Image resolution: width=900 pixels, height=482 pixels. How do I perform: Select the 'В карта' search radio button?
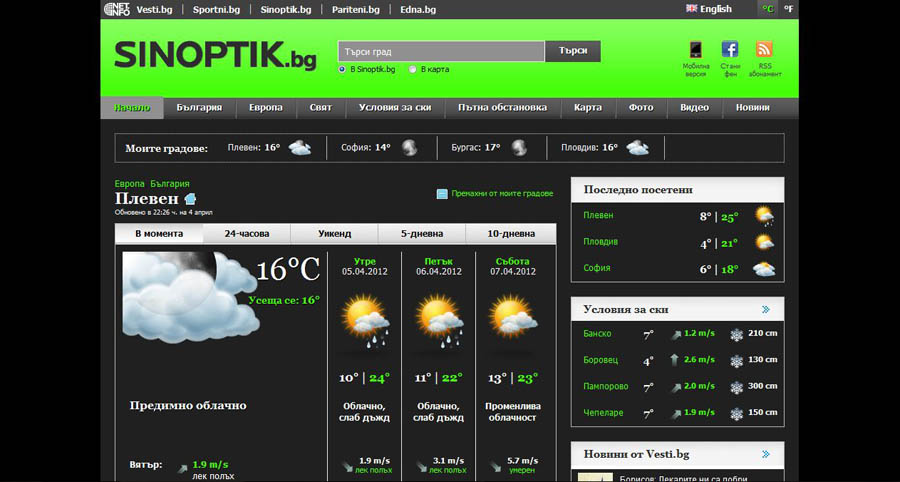click(x=413, y=69)
